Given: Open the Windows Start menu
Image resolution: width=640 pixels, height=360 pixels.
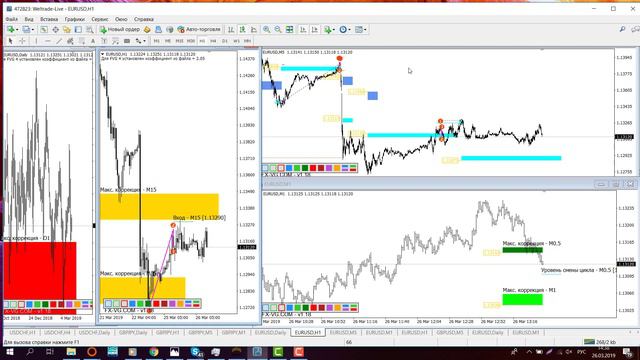Looking at the screenshot, I should 9,351.
